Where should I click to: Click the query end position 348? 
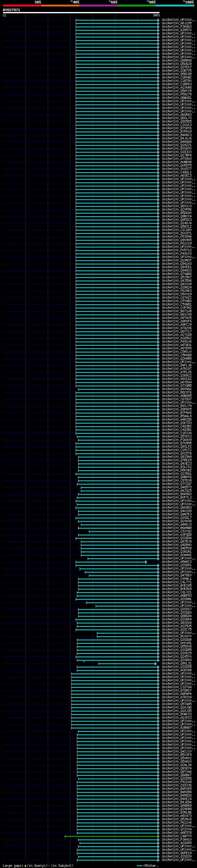click(155, 15)
